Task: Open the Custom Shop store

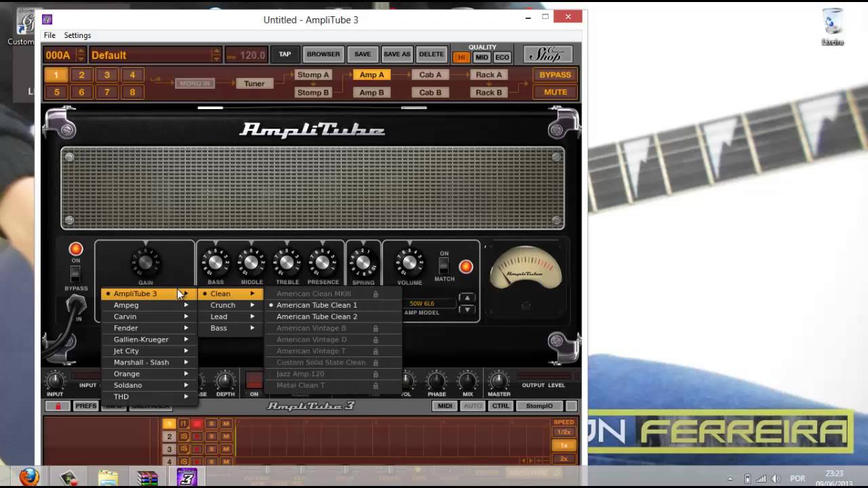Action: pyautogui.click(x=548, y=55)
